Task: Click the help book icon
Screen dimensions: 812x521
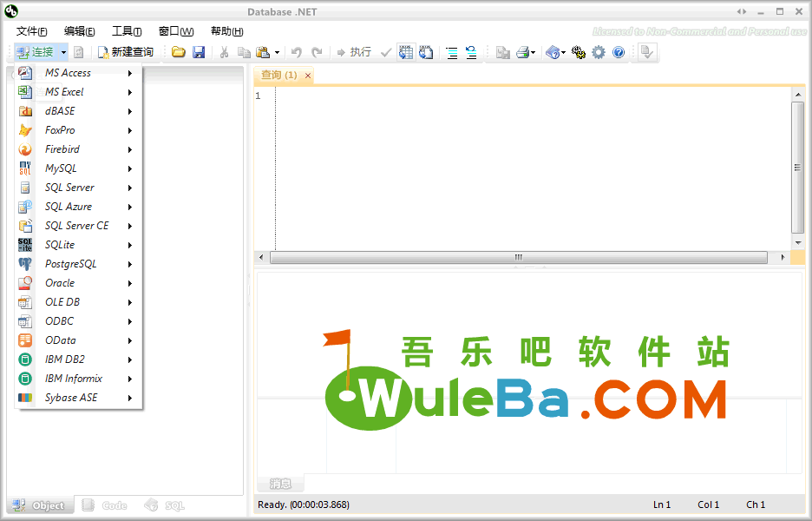Action: click(553, 52)
